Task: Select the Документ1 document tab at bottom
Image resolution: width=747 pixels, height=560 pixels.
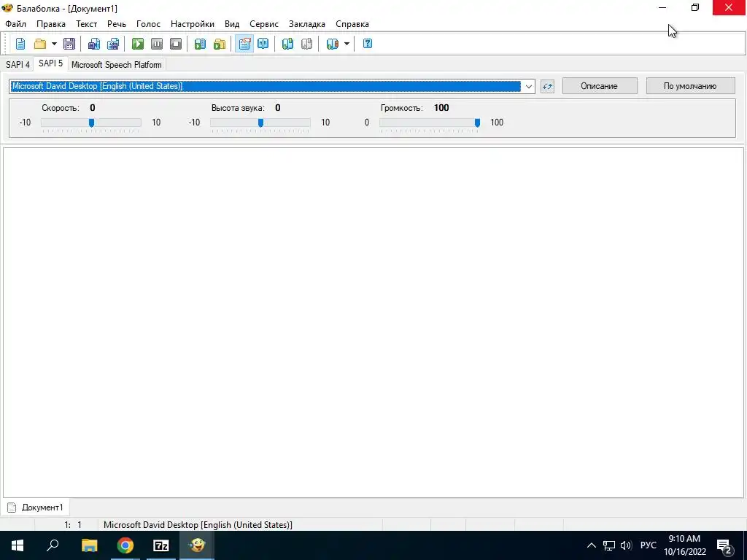Action: click(36, 507)
